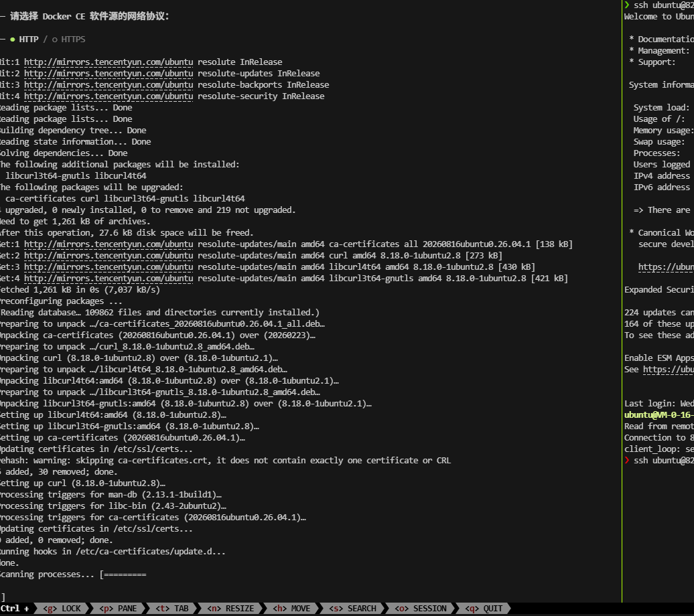Select RESIZE mode in the status bar
This screenshot has height=616, width=694.
click(x=230, y=609)
